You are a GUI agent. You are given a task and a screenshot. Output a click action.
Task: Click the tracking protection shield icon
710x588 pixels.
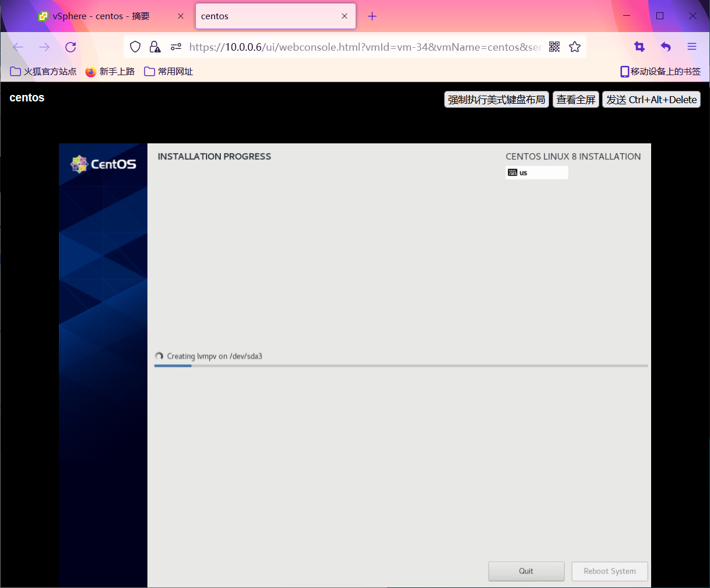pos(135,47)
